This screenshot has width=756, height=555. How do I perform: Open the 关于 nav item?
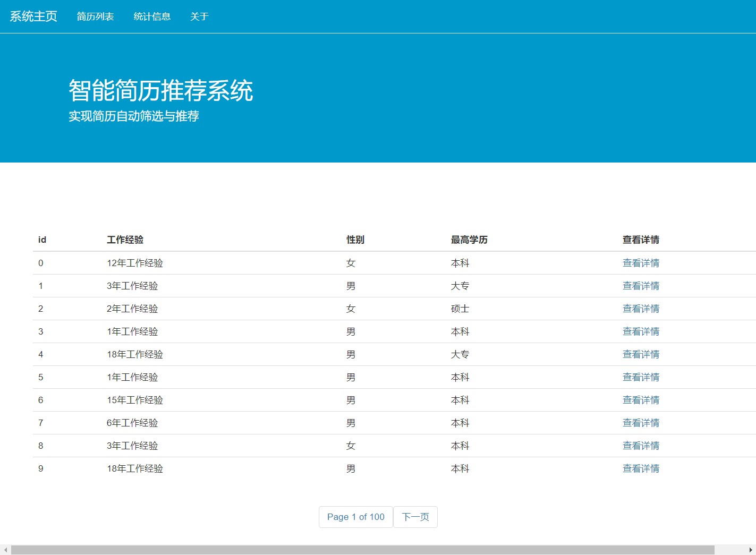pyautogui.click(x=199, y=16)
